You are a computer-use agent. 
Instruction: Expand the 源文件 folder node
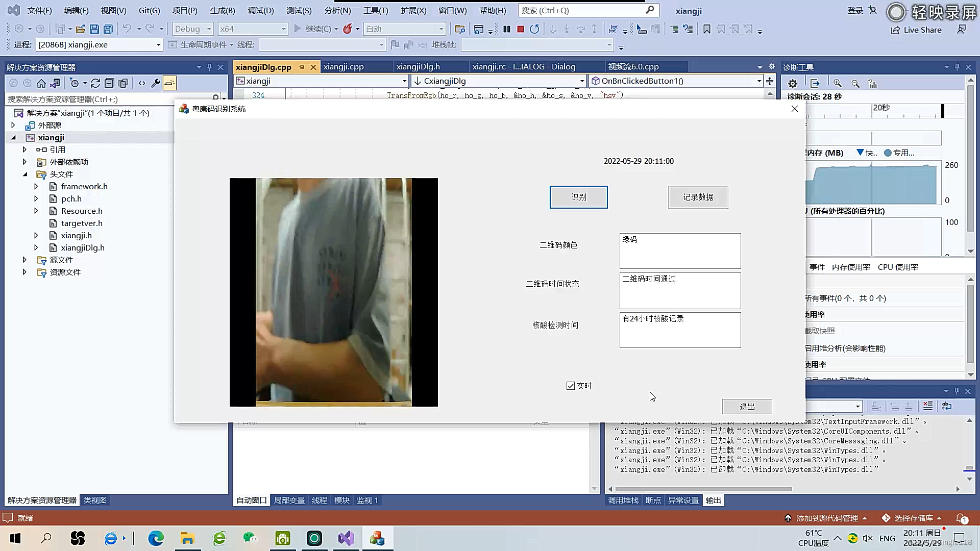(24, 260)
